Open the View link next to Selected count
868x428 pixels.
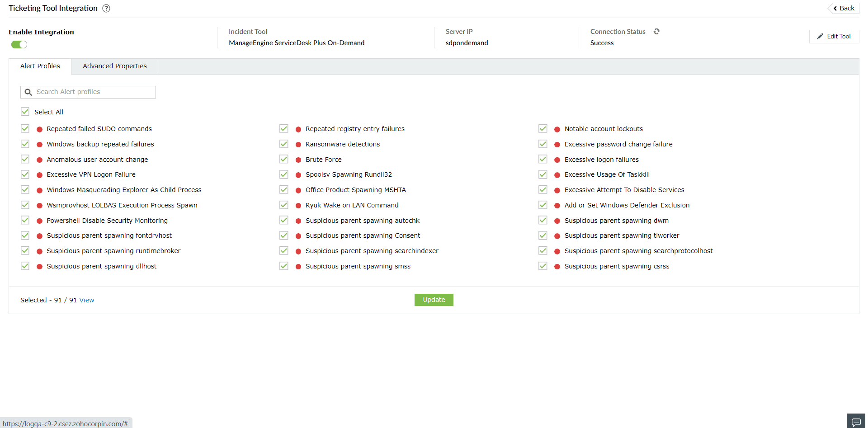click(86, 300)
